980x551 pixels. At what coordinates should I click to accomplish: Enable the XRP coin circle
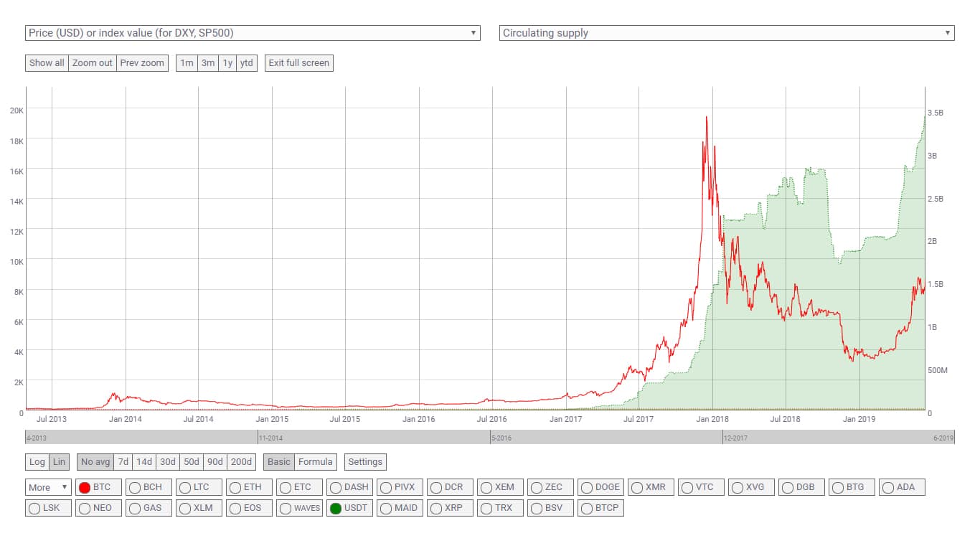pyautogui.click(x=436, y=509)
